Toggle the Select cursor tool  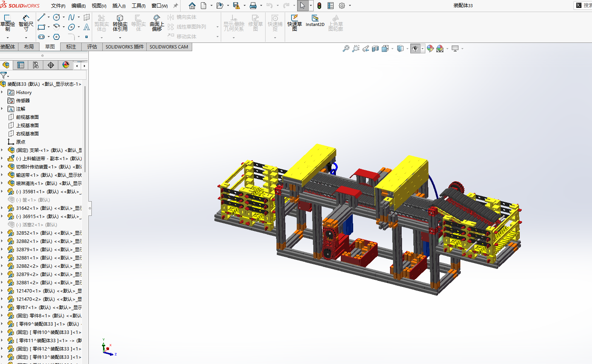click(303, 6)
